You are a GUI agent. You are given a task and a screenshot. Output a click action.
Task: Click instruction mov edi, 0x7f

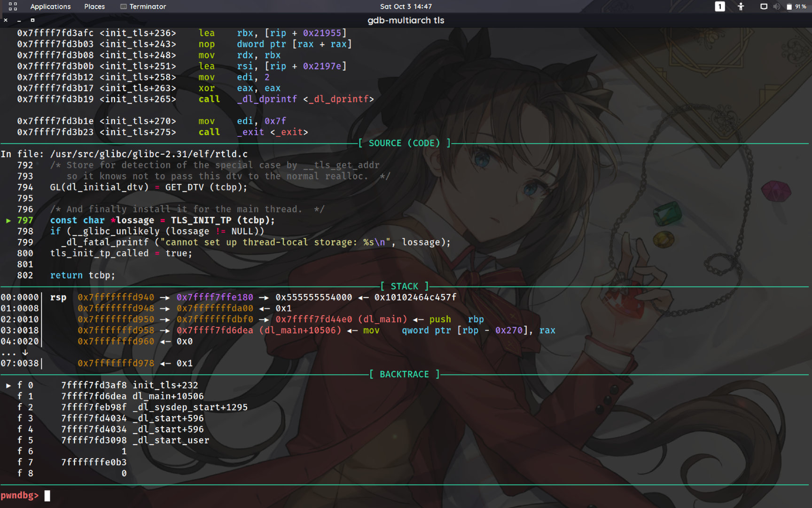tap(242, 121)
